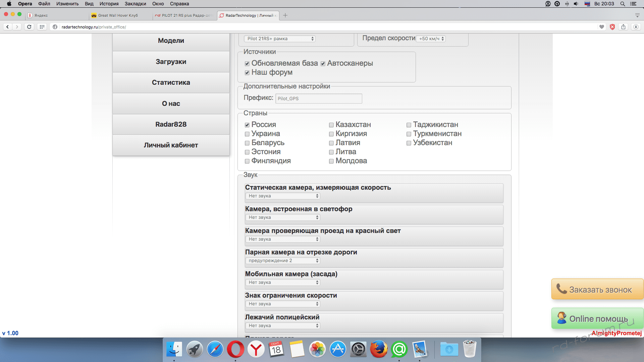The image size is (644, 362).
Task: Click the Префикс input field
Action: pyautogui.click(x=319, y=99)
